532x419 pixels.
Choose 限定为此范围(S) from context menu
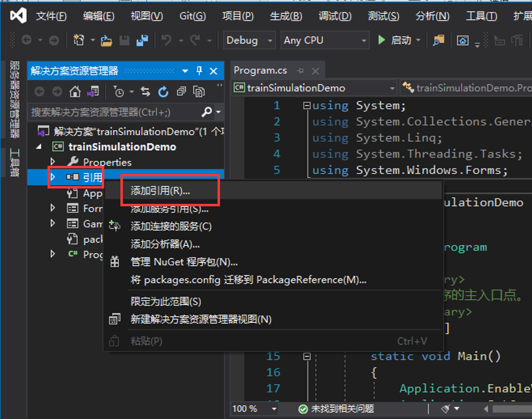pos(273,301)
